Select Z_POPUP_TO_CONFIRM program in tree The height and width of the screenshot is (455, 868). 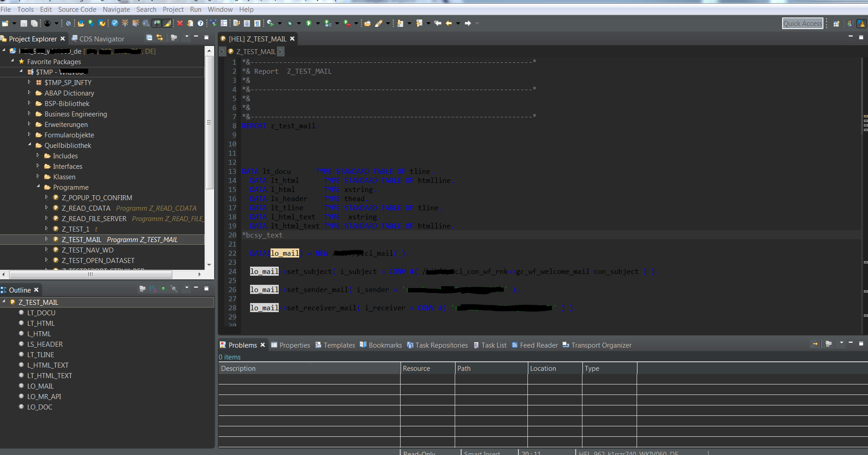click(96, 197)
